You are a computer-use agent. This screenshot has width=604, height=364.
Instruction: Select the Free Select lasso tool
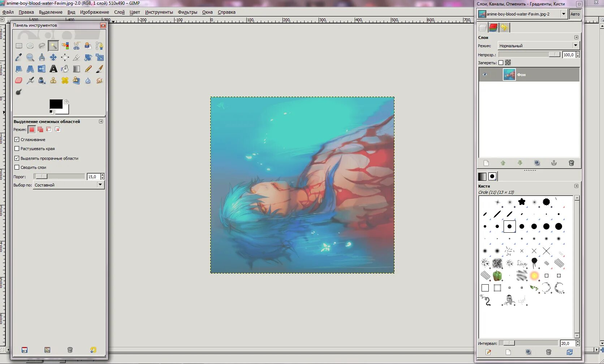[x=42, y=46]
